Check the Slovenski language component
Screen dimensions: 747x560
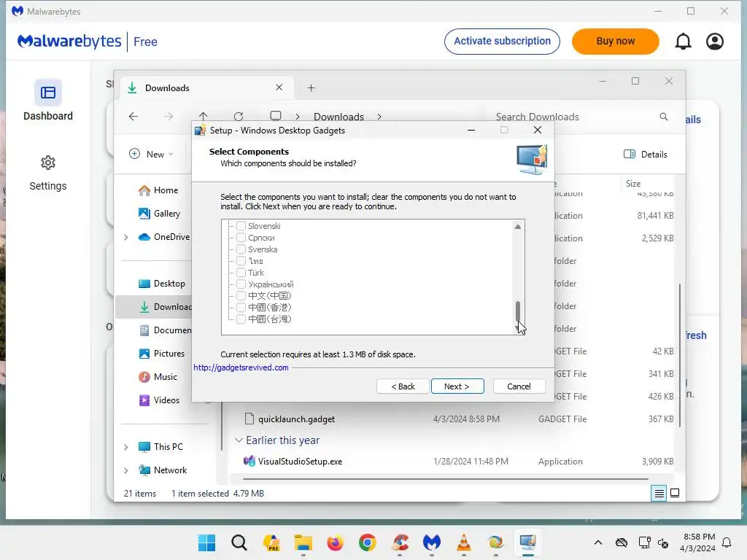[x=241, y=226]
